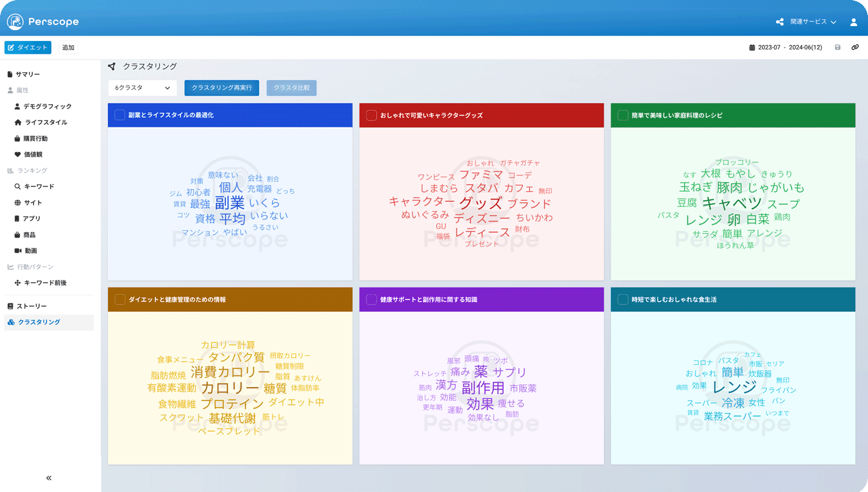The height and width of the screenshot is (492, 868).
Task: Click the link chain icon
Action: [x=855, y=47]
